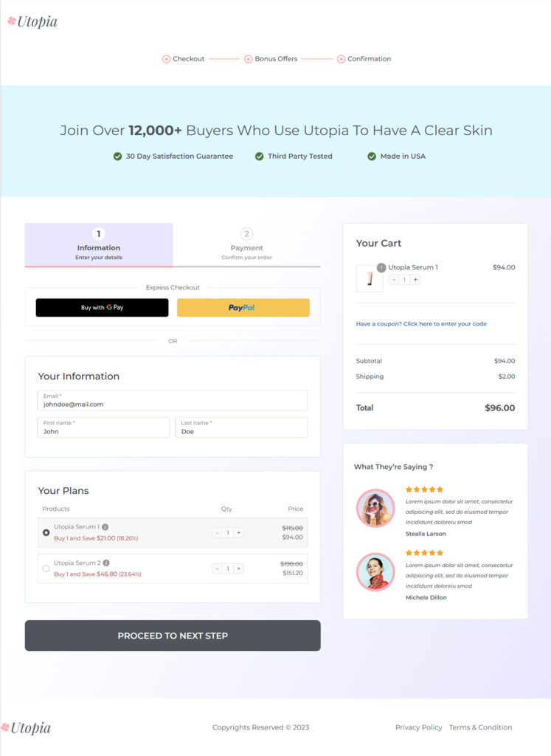
Task: Click the First name input field
Action: click(x=103, y=427)
